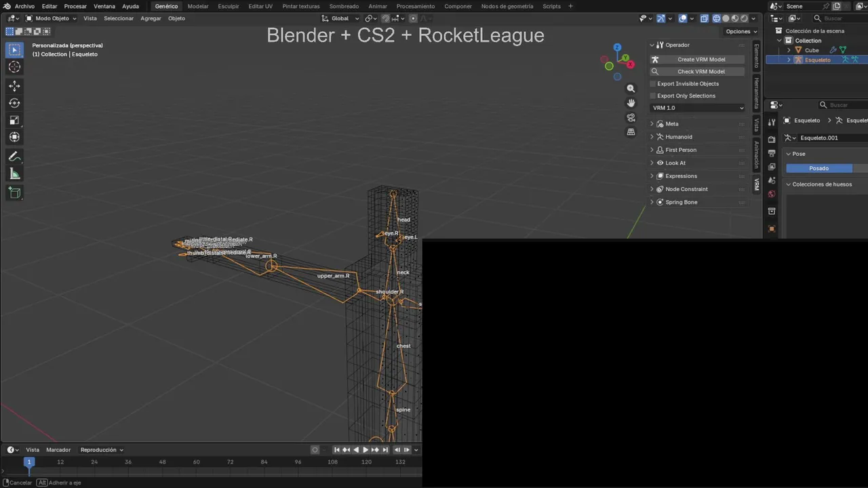Open the World properties tab icon
The height and width of the screenshot is (488, 868).
tap(772, 194)
